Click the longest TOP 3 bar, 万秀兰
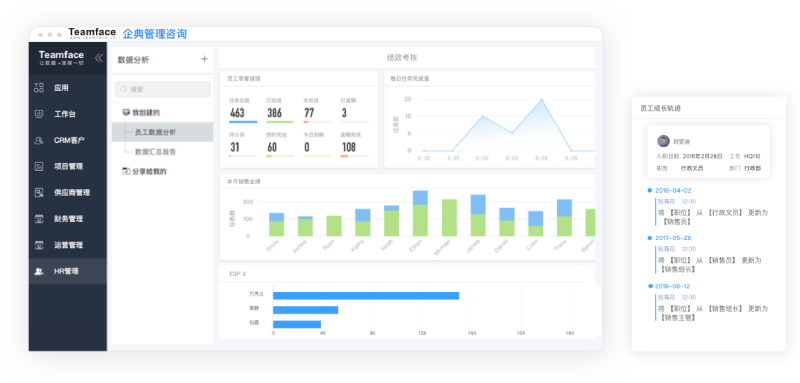Screen dimensions: 800x383 366,296
